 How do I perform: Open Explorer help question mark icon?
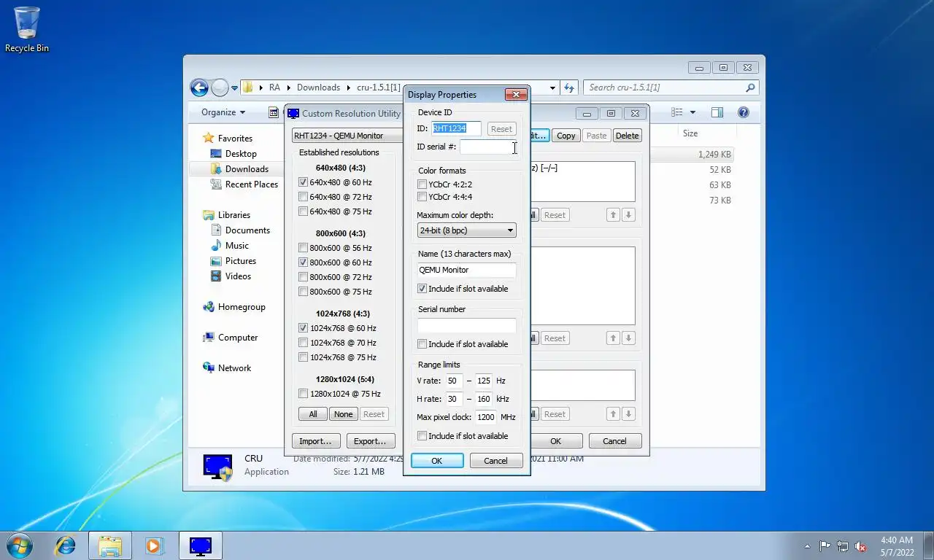744,112
